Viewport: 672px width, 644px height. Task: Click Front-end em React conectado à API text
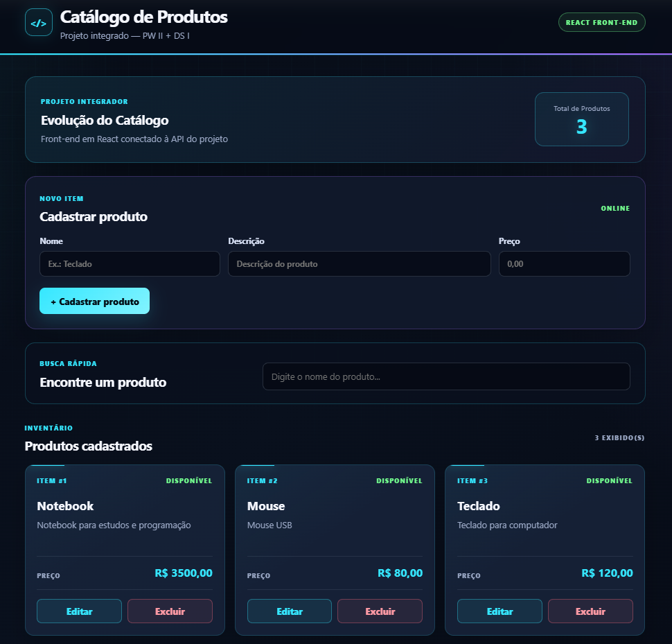[x=134, y=139]
